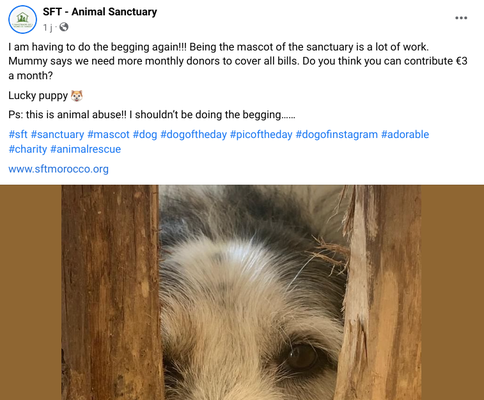Open the #dogofinstagram hashtag
484x400 pixels.
tap(337, 134)
